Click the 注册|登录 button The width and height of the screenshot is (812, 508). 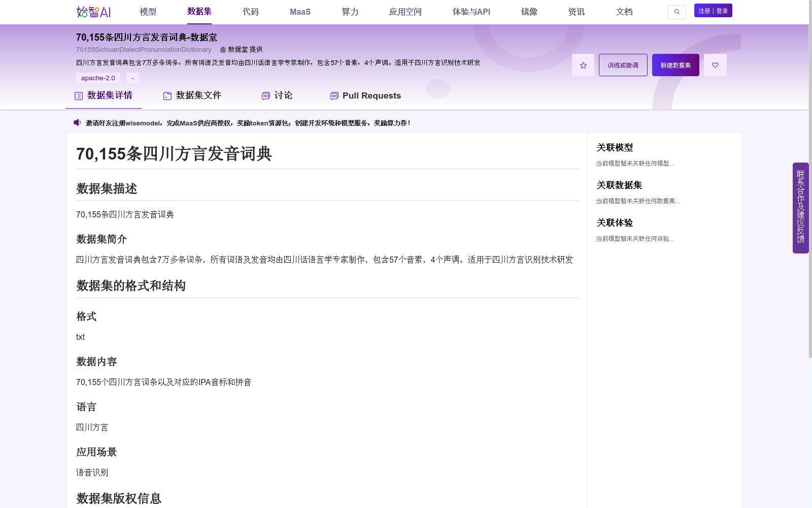[713, 10]
